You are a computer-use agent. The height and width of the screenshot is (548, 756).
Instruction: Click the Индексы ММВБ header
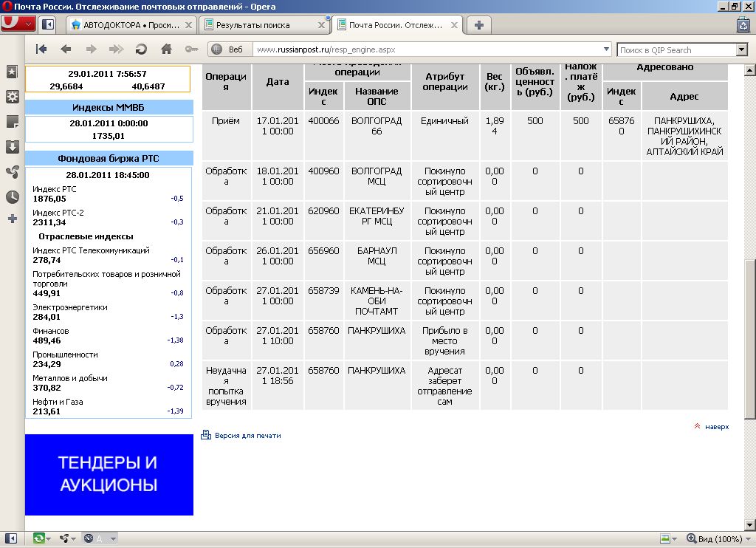(x=109, y=107)
